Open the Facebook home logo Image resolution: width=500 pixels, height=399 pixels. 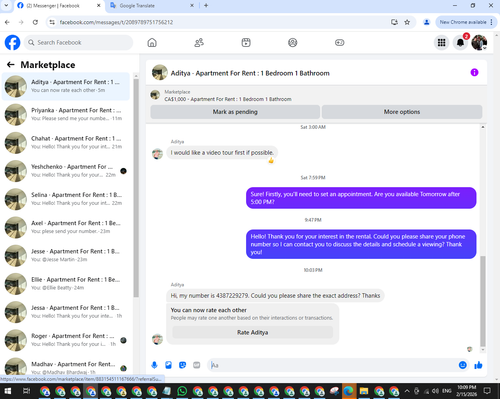(12, 42)
